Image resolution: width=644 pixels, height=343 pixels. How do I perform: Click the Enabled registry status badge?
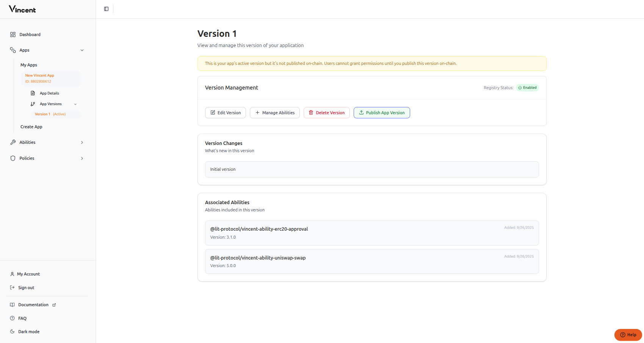(x=527, y=87)
